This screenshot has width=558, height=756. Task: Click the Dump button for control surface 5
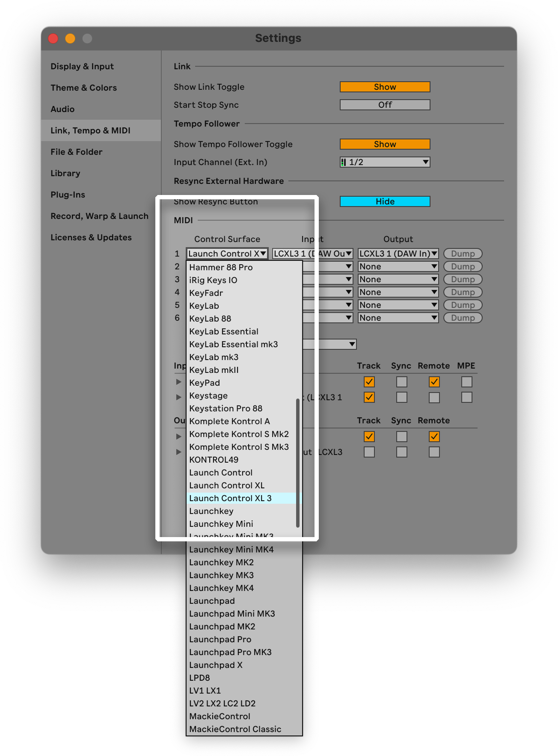pos(463,305)
